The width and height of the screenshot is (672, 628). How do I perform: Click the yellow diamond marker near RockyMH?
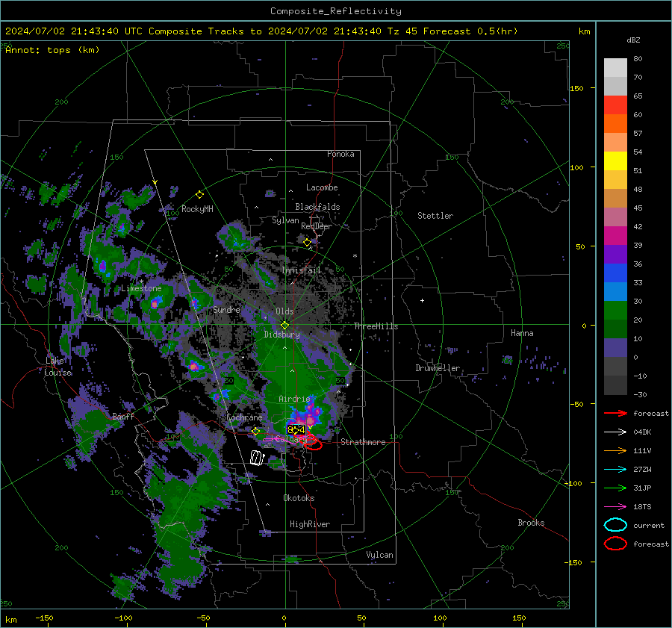[199, 195]
